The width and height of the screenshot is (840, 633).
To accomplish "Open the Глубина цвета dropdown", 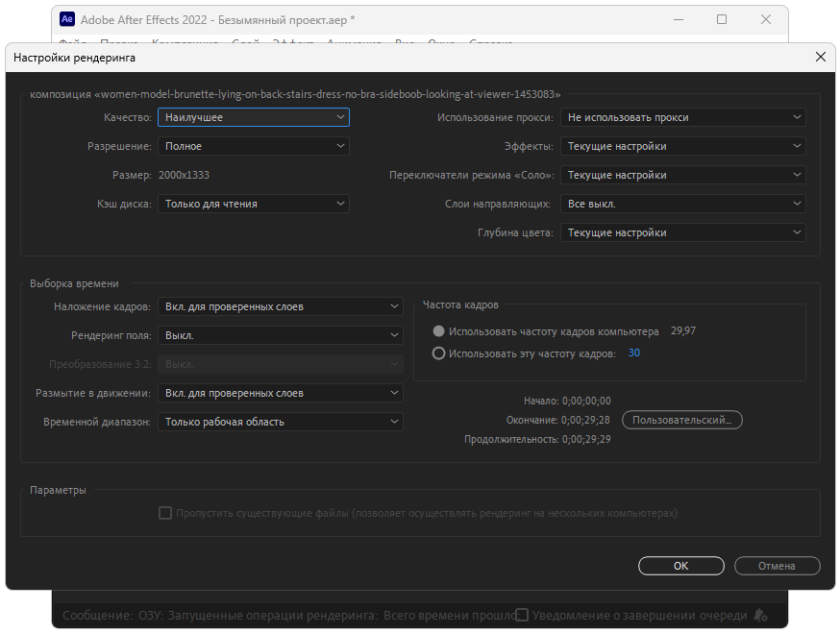I will (683, 233).
